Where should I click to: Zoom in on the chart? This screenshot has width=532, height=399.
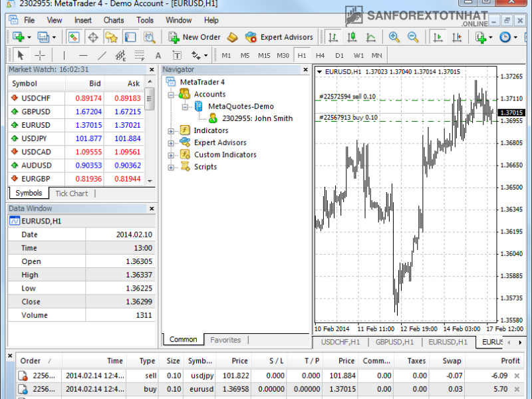pos(394,37)
